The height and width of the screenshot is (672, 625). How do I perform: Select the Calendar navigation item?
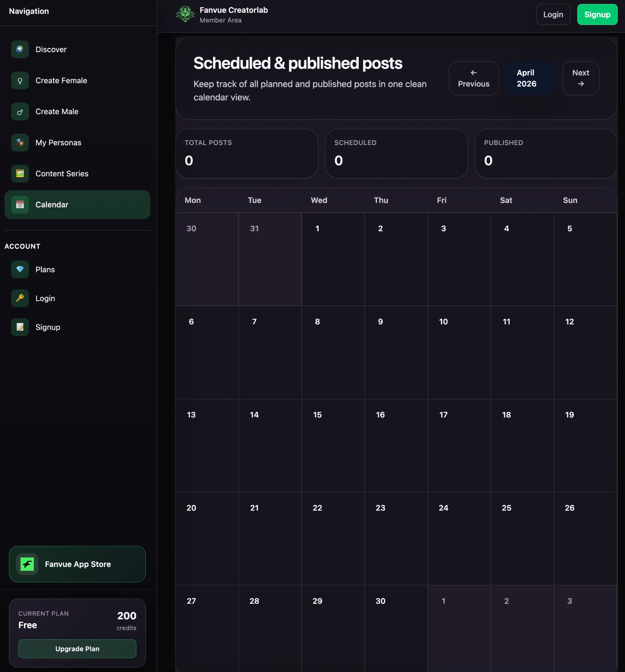pyautogui.click(x=77, y=204)
